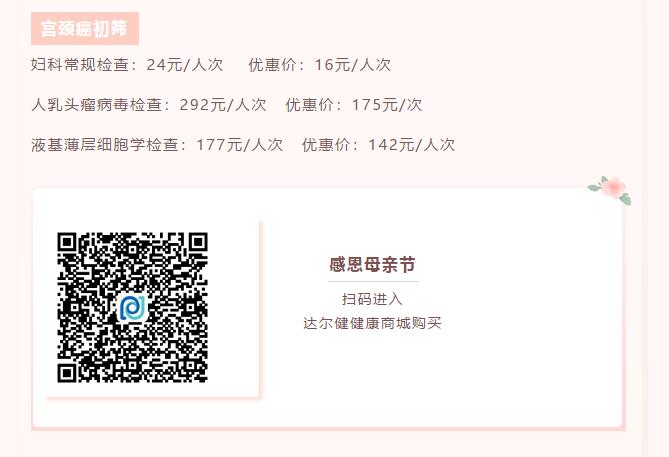Click the blue logo inside QR code
Image resolution: width=669 pixels, height=457 pixels.
tap(132, 308)
